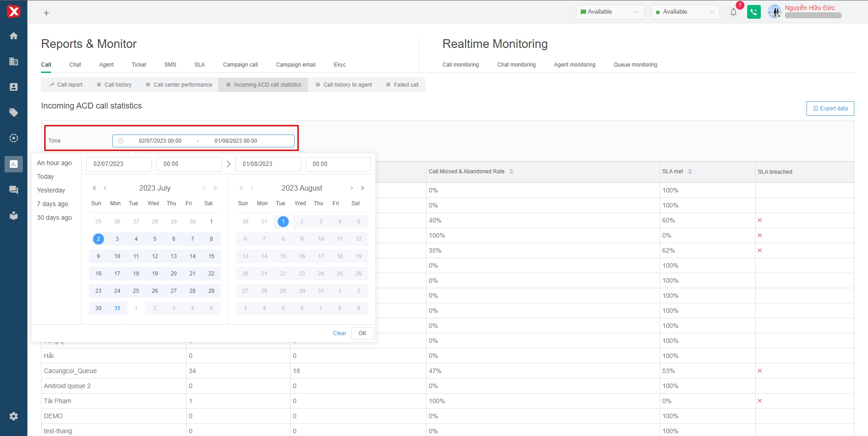The image size is (868, 436).
Task: Expand the first Available status dropdown
Action: [x=610, y=12]
